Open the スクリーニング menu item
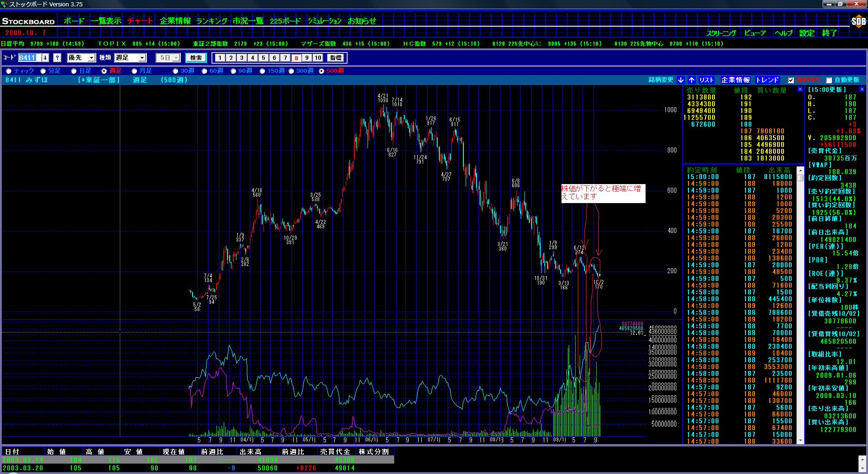Screen dimensions: 868x474 click(721, 33)
